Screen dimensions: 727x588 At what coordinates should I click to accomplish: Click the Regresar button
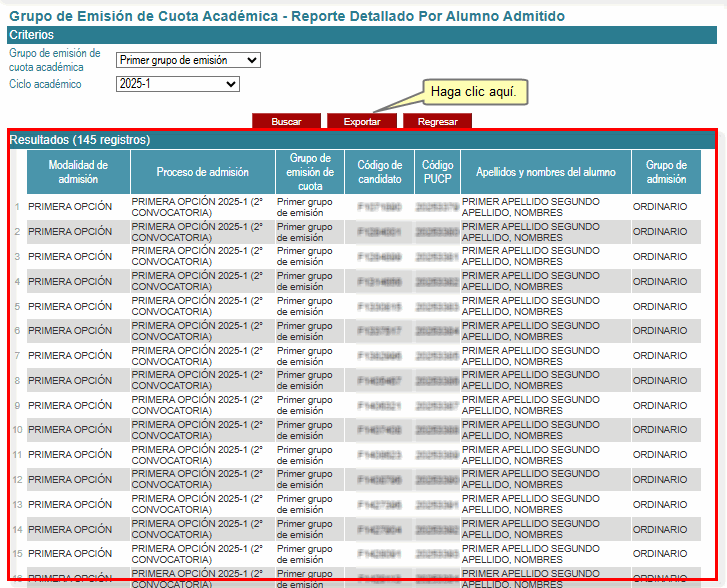(437, 121)
